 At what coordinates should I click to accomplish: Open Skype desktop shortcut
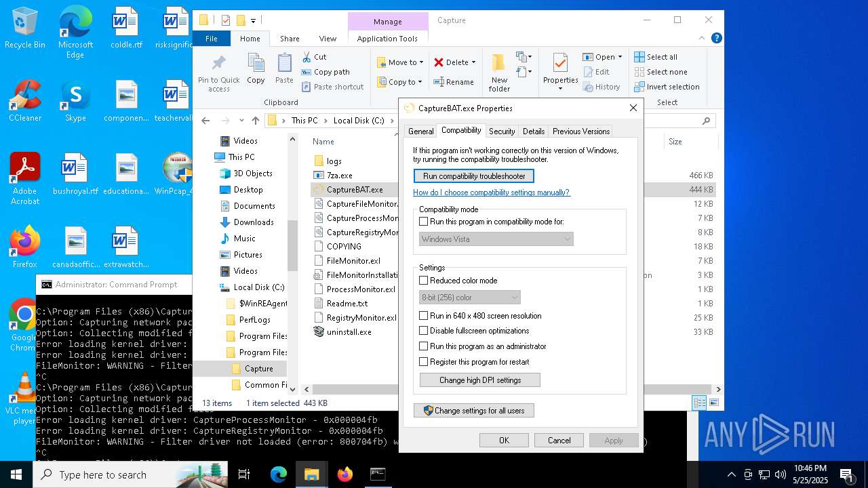click(x=75, y=102)
